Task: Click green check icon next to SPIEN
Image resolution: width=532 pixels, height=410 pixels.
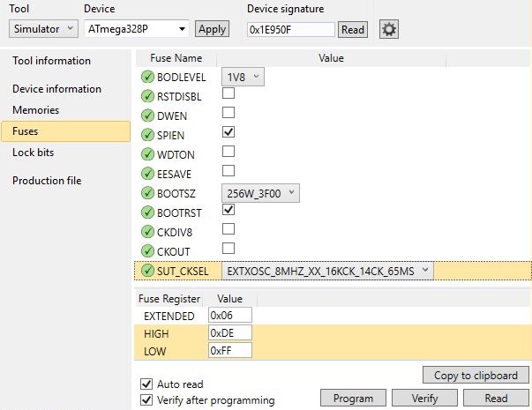Action: point(147,133)
